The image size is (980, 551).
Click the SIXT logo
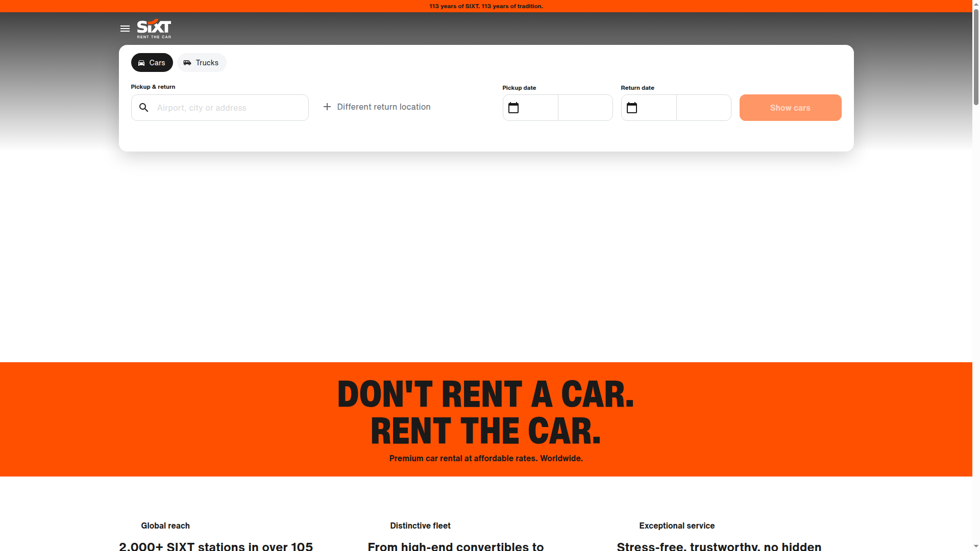153,29
